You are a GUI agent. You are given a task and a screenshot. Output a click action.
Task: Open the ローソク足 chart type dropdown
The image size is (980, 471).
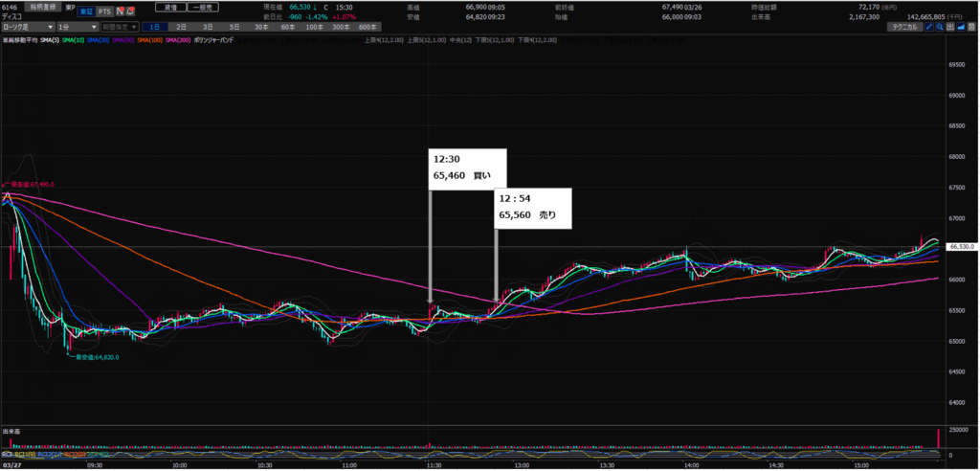click(x=27, y=29)
